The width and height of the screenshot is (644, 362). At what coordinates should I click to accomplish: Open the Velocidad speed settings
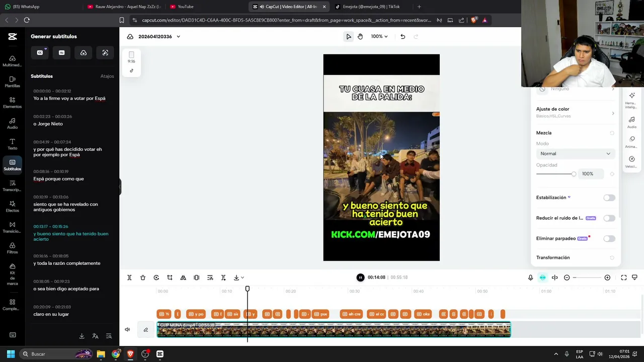631,162
